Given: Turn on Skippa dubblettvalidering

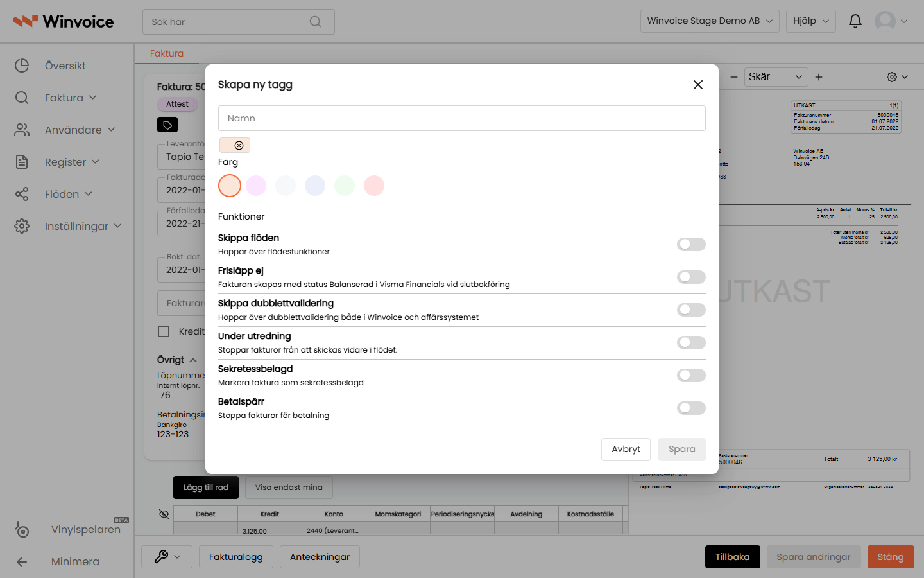Looking at the screenshot, I should pos(691,310).
